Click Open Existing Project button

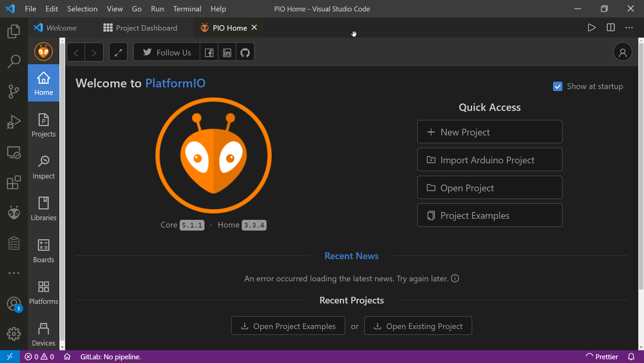tap(418, 326)
